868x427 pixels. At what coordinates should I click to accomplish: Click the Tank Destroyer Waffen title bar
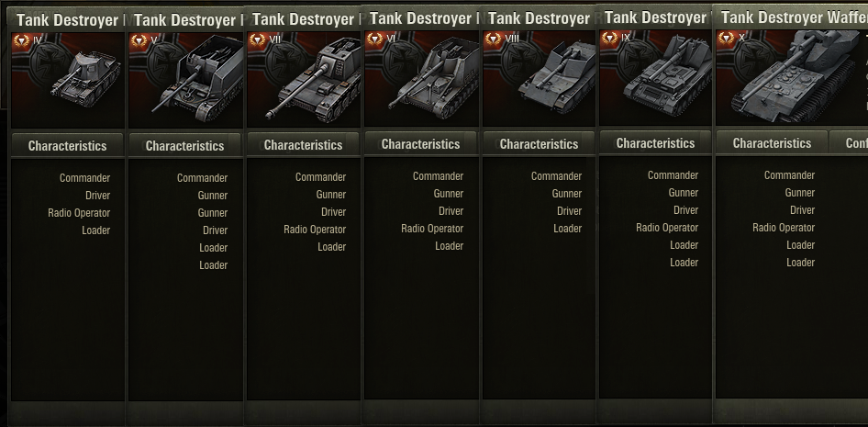792,17
